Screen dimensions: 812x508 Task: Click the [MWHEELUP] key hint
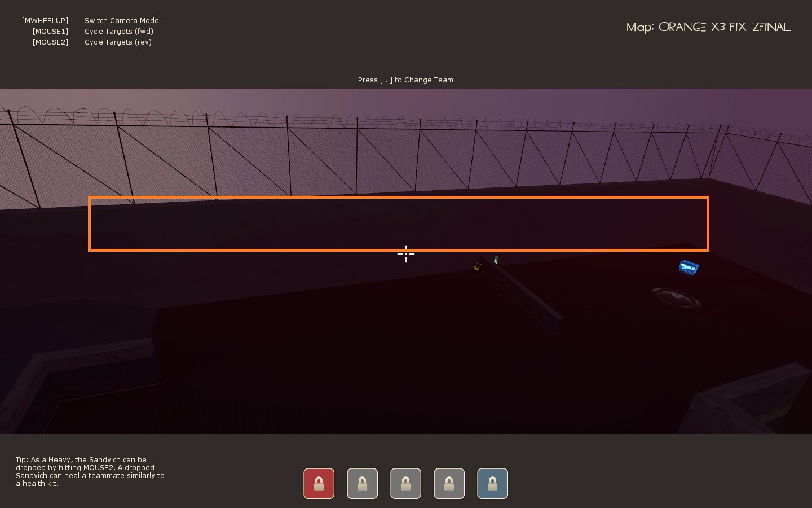(x=45, y=21)
